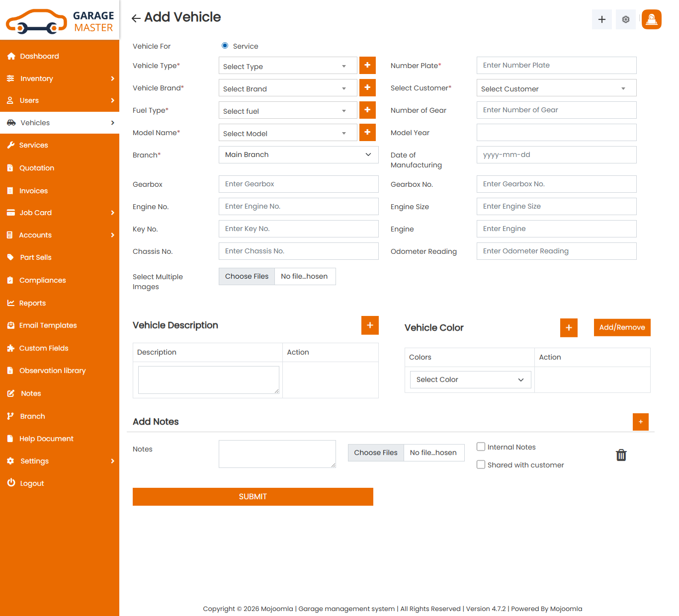Click the orange user profile avatar

[x=651, y=19]
